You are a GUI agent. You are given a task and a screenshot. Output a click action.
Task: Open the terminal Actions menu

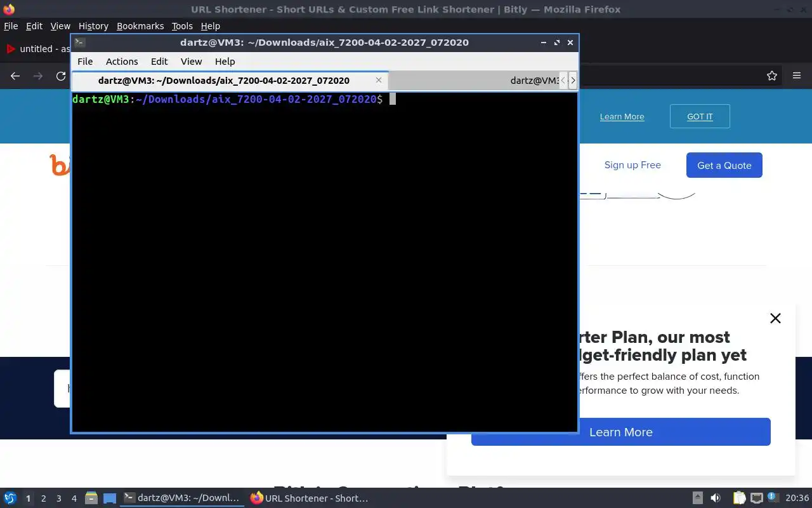(122, 62)
